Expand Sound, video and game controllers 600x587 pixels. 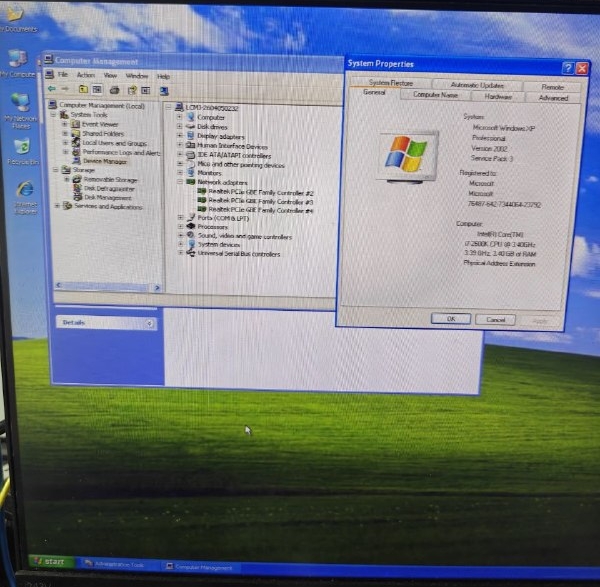coord(181,235)
